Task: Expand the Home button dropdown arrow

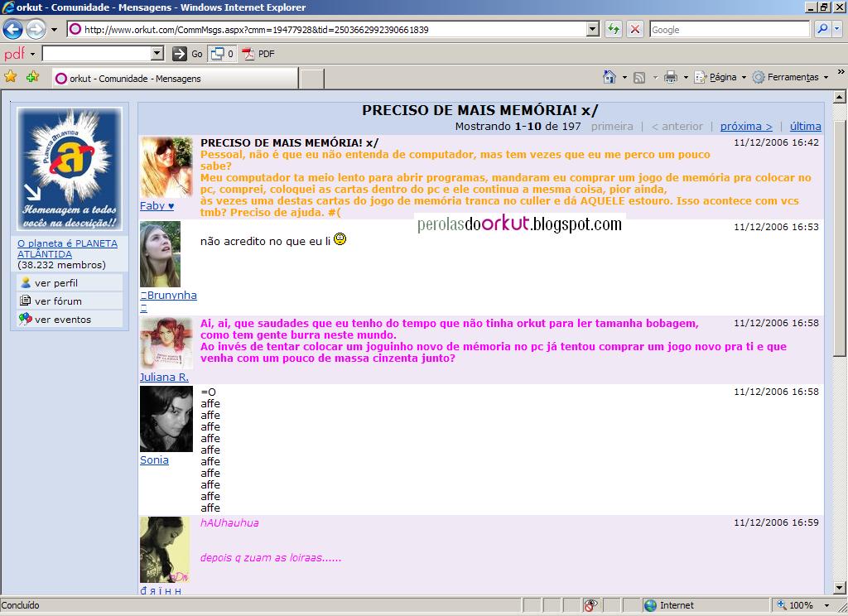Action: click(624, 77)
